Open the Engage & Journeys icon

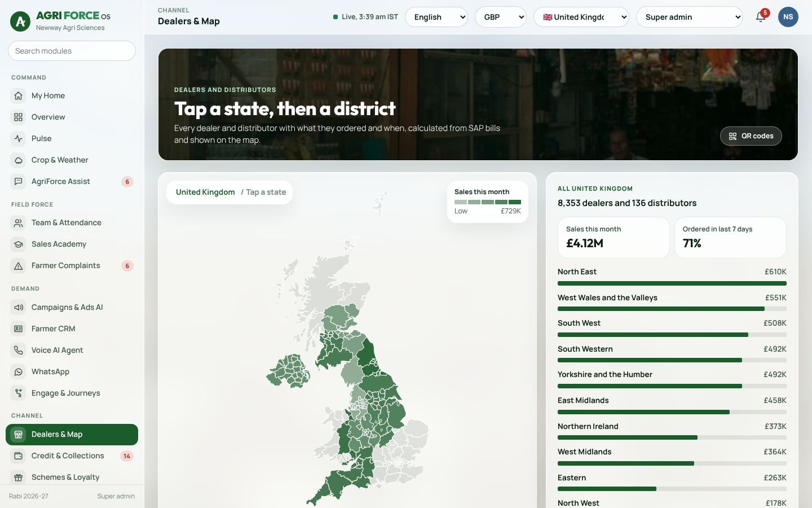(19, 393)
